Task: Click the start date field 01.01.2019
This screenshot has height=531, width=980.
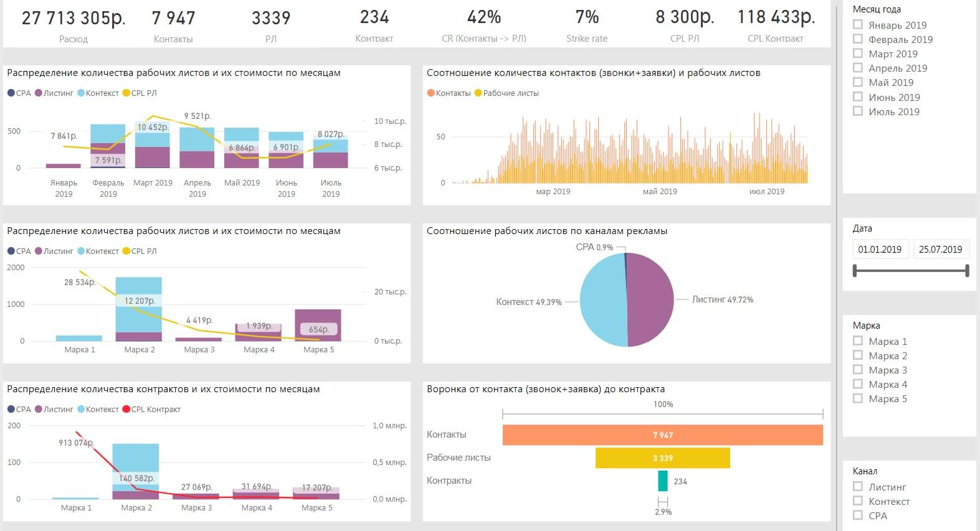Action: [x=880, y=250]
